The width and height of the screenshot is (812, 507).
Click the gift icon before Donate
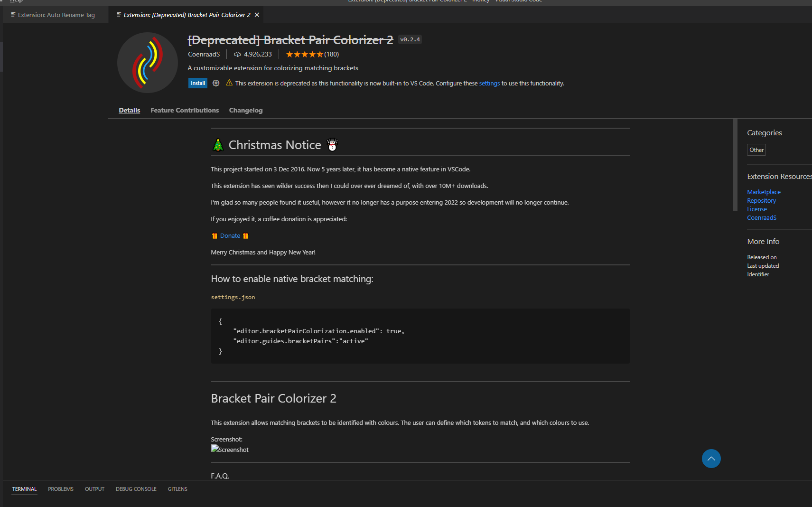click(x=215, y=236)
